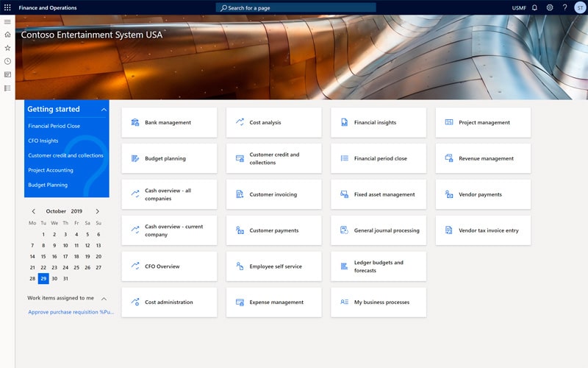
Task: Open Settings gear icon
Action: [549, 7]
